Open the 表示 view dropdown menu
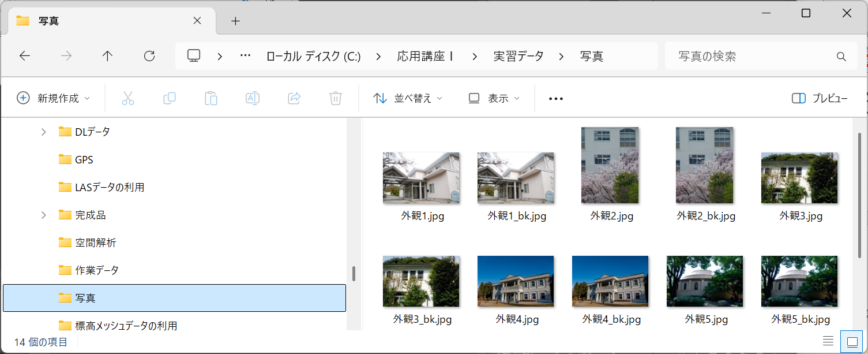Screen dimensions: 868x354 point(494,98)
